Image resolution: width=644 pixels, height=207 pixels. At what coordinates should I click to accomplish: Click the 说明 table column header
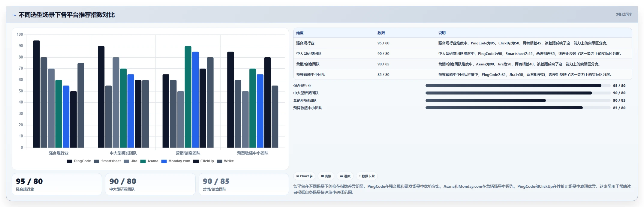pyautogui.click(x=442, y=33)
